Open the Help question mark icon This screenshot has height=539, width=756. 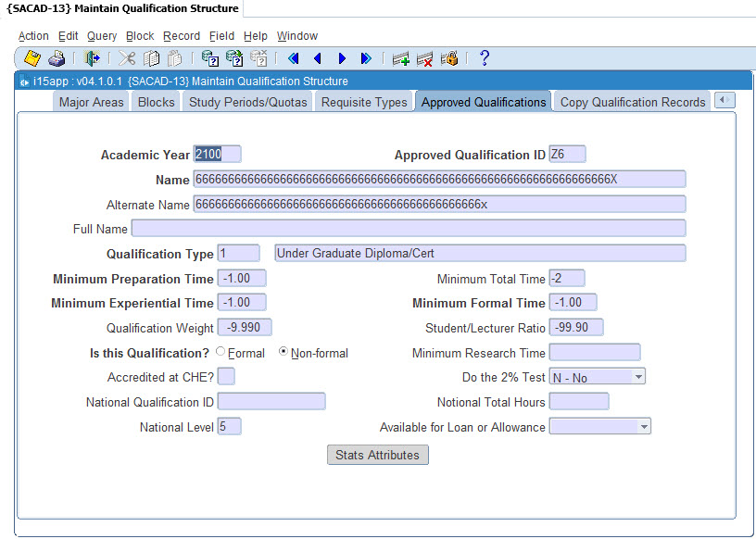click(x=484, y=58)
